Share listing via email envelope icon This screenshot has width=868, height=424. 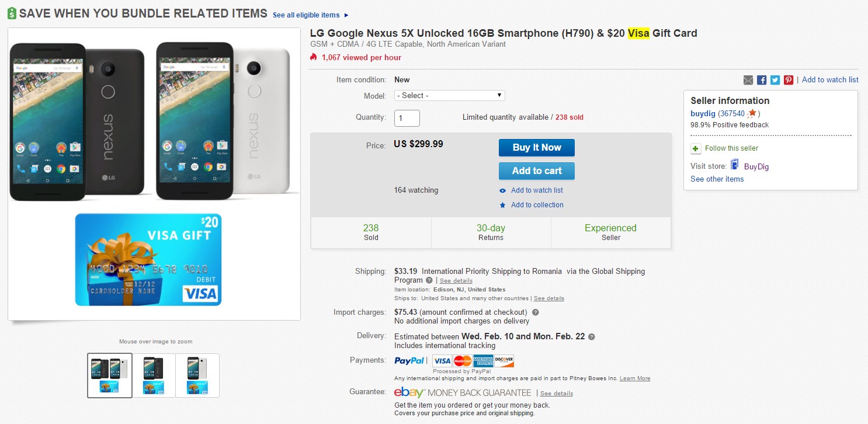[x=748, y=80]
